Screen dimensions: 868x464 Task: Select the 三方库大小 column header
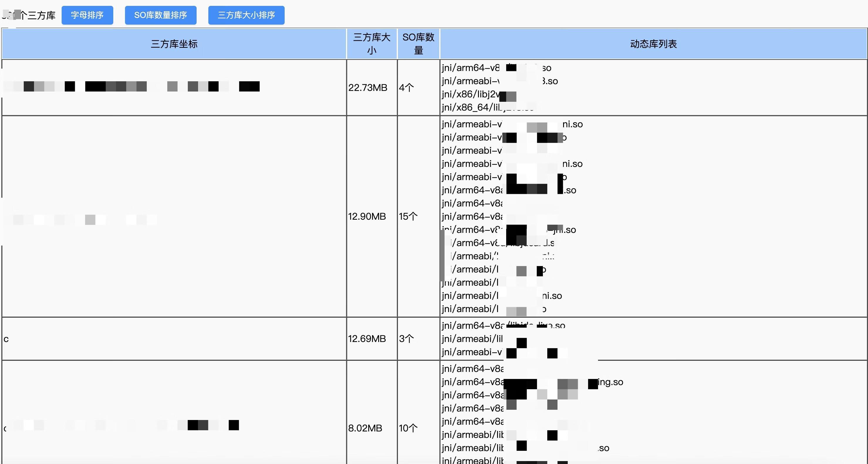(372, 44)
